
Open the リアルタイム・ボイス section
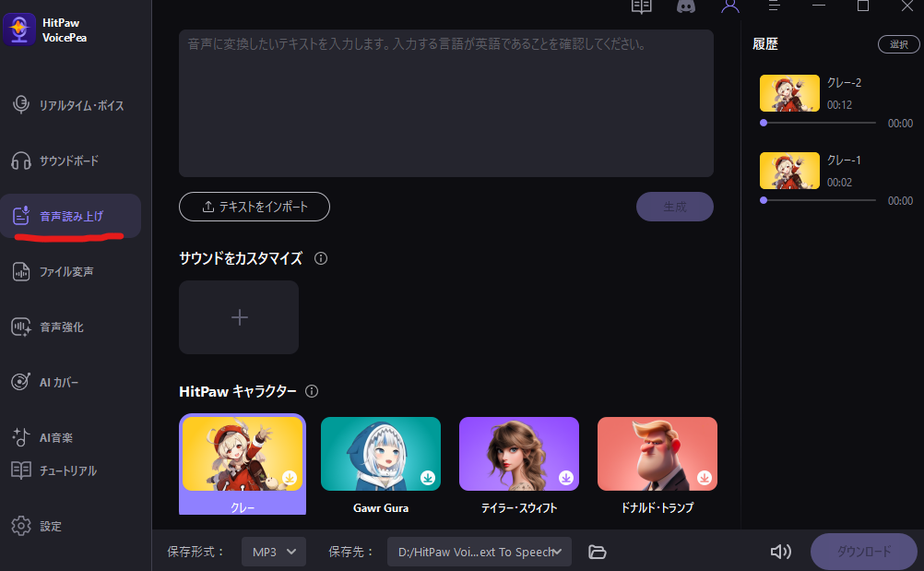tap(71, 105)
